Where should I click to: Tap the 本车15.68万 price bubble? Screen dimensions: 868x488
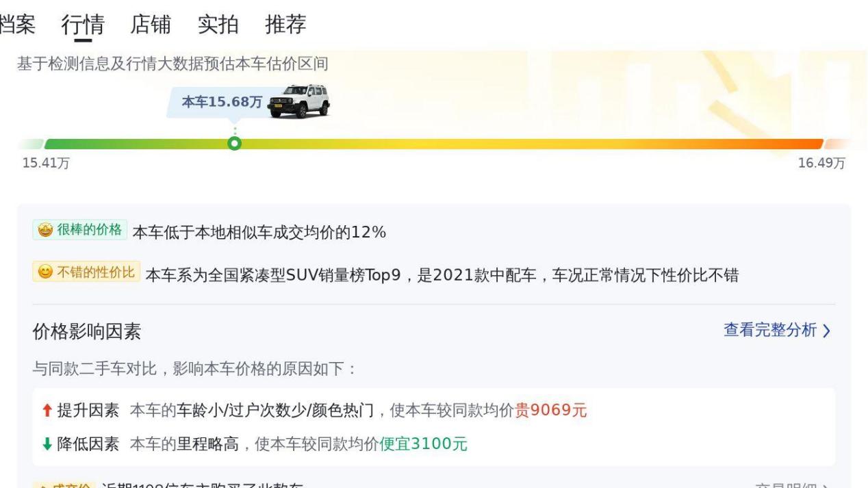click(x=221, y=102)
